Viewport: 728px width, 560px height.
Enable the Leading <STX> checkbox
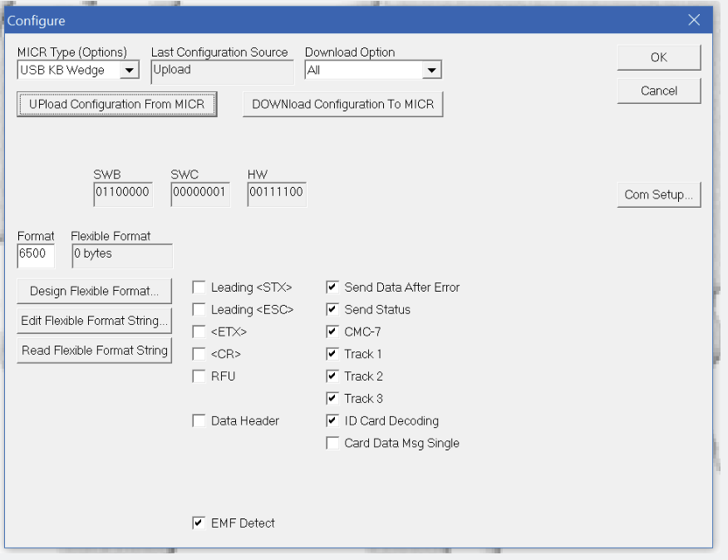[199, 287]
